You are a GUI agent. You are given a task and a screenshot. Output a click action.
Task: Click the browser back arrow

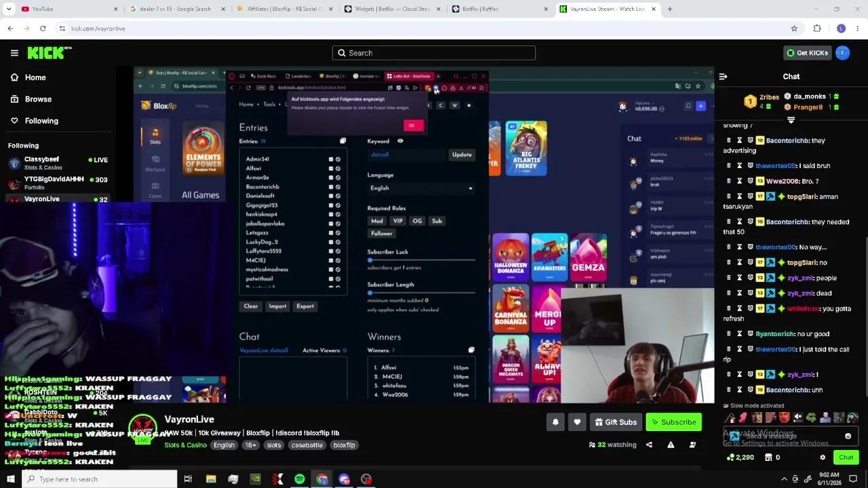10,28
